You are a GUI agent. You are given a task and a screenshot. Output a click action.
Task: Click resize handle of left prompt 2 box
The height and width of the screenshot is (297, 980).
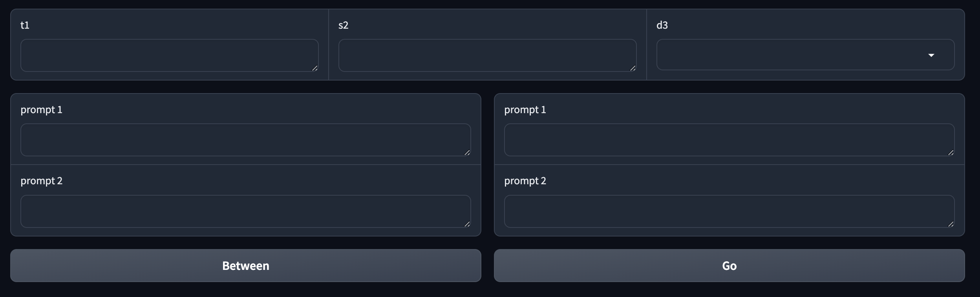tap(467, 224)
